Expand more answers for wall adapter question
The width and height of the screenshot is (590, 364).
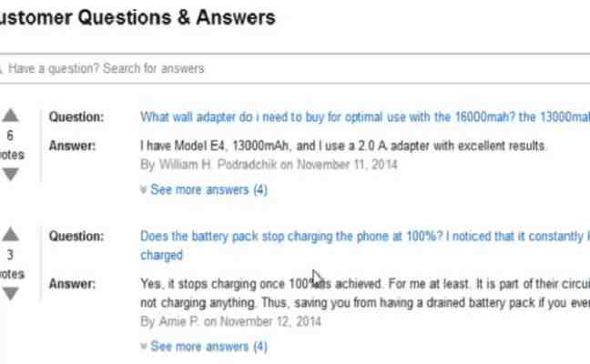(204, 190)
